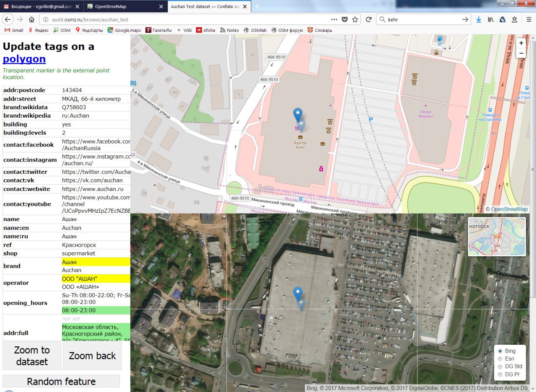This screenshot has width=536, height=392.
Task: Follow the polygon link in the heading
Action: pos(24,59)
